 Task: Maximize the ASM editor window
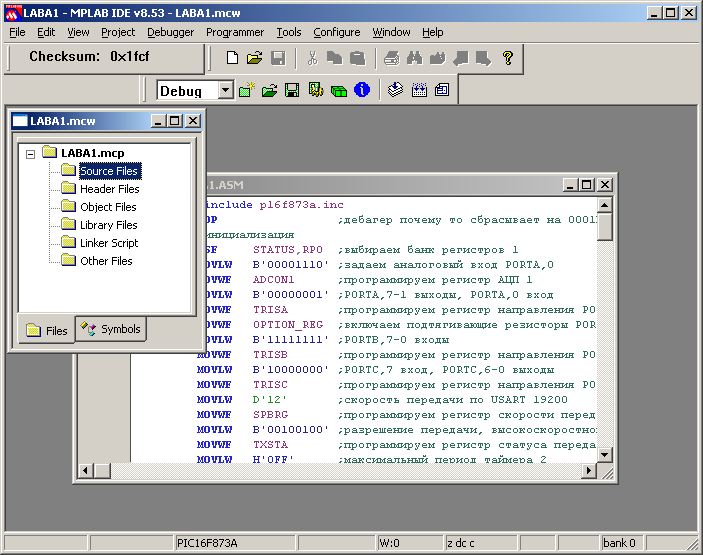coord(586,185)
